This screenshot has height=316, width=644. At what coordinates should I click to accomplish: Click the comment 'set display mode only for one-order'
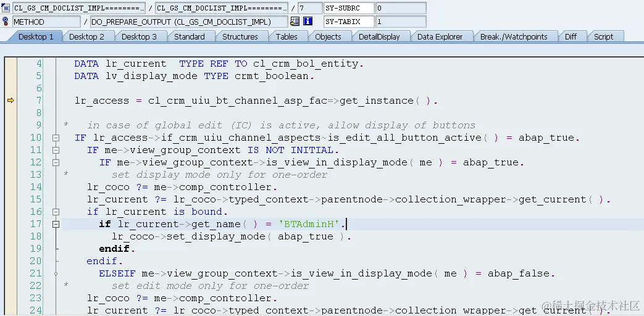tap(219, 175)
